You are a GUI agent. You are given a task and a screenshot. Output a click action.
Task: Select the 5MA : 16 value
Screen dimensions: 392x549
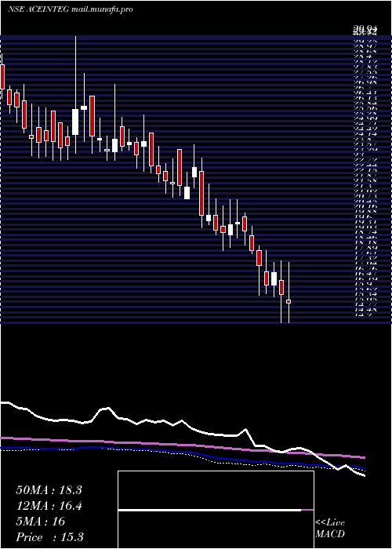pyautogui.click(x=40, y=522)
